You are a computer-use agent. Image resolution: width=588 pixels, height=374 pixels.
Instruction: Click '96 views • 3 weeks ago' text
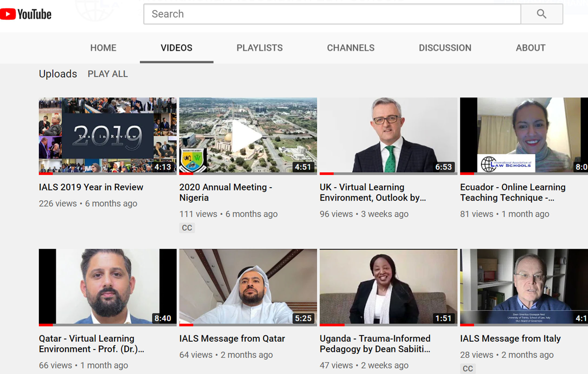pyautogui.click(x=364, y=214)
